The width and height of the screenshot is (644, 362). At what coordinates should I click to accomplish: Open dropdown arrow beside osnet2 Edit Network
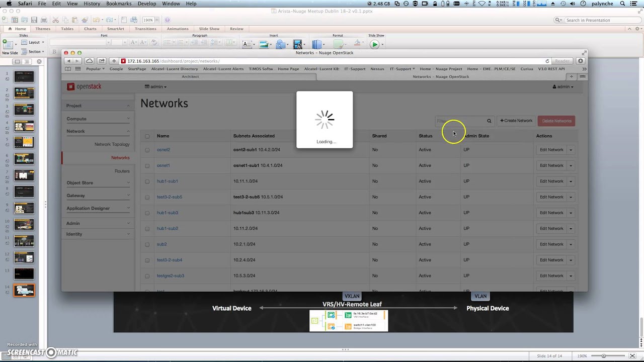pos(571,150)
